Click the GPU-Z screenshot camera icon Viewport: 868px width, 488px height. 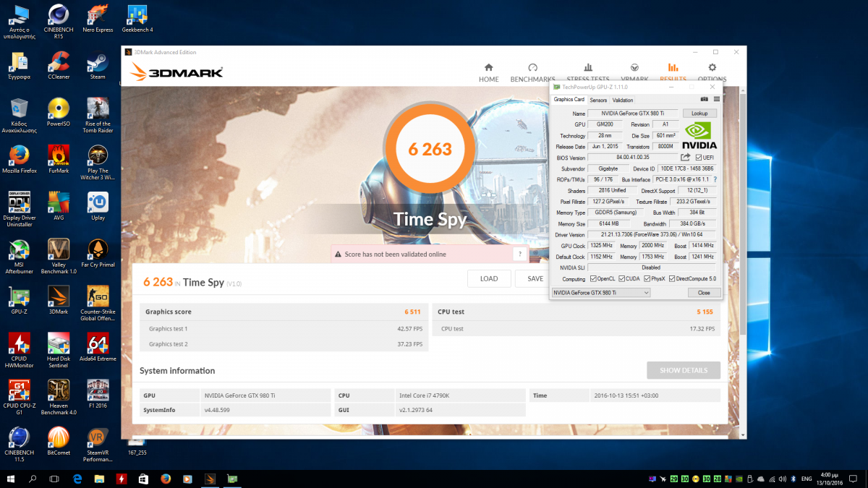[705, 100]
